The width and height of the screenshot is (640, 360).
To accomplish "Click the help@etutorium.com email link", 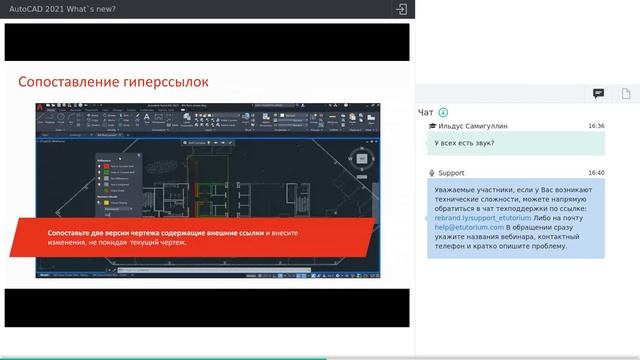I will (469, 227).
